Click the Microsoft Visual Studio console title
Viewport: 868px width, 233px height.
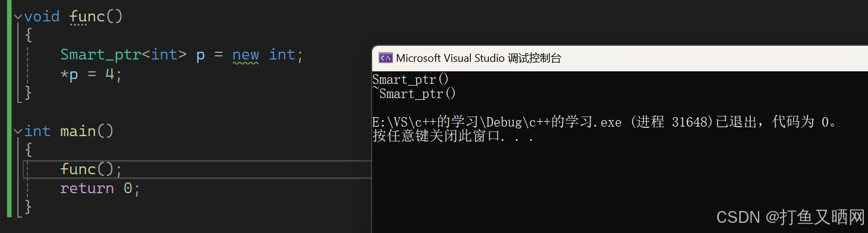tap(479, 58)
